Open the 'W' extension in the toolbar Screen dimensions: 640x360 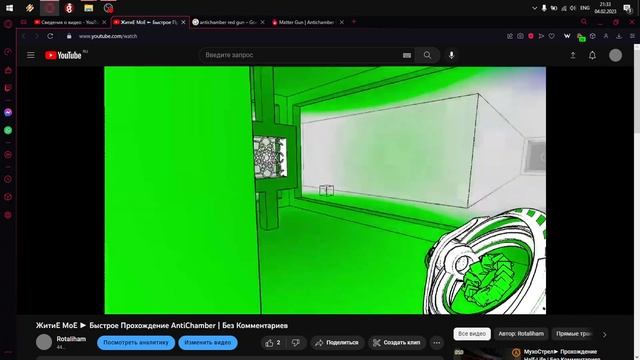pyautogui.click(x=567, y=36)
